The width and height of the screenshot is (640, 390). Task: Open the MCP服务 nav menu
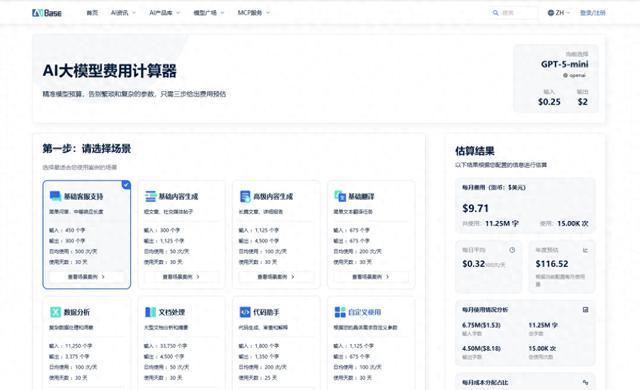pyautogui.click(x=253, y=13)
